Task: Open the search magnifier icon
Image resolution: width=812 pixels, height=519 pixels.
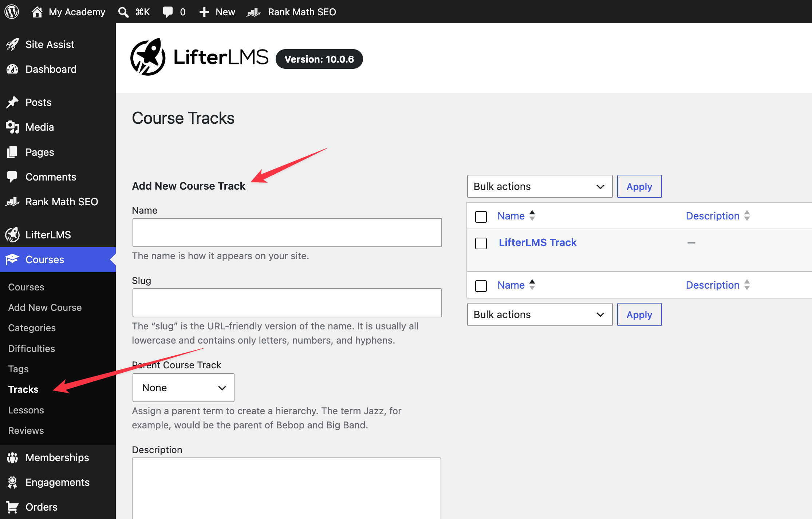Action: point(123,12)
